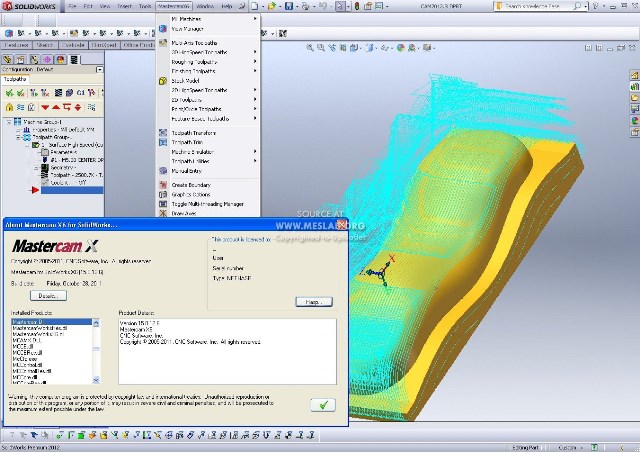Switch to the Sketch tab
Viewport: 640px width, 452px height.
coord(44,45)
